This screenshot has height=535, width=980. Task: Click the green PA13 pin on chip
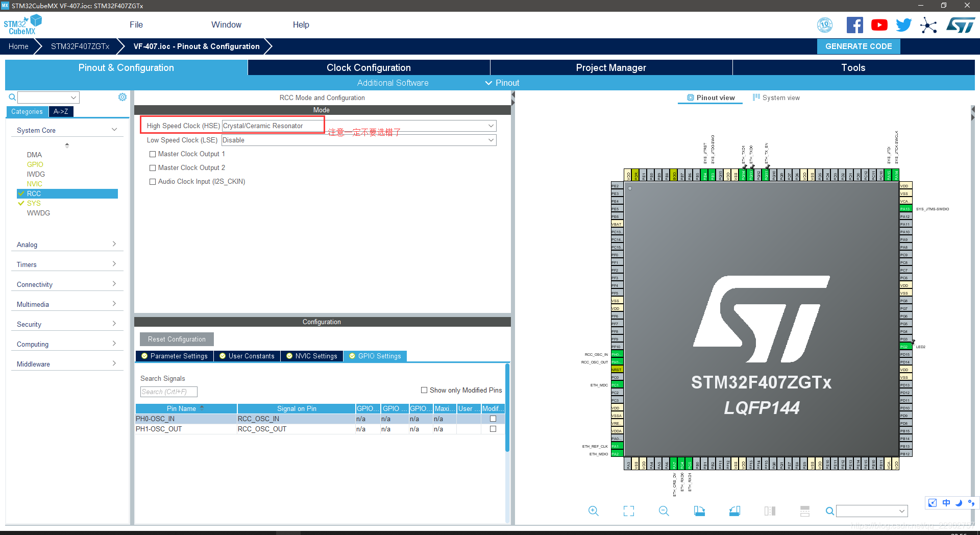click(x=905, y=209)
